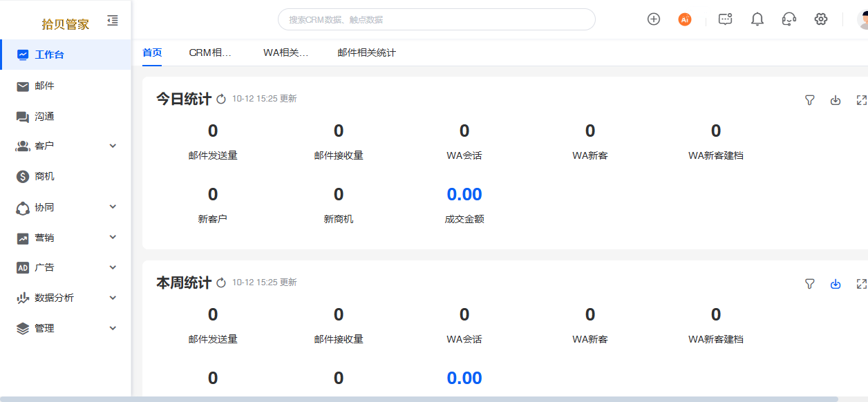Viewport: 868px width, 402px height.
Task: Click the horizontal scrollbar at bottom
Action: click(x=419, y=399)
